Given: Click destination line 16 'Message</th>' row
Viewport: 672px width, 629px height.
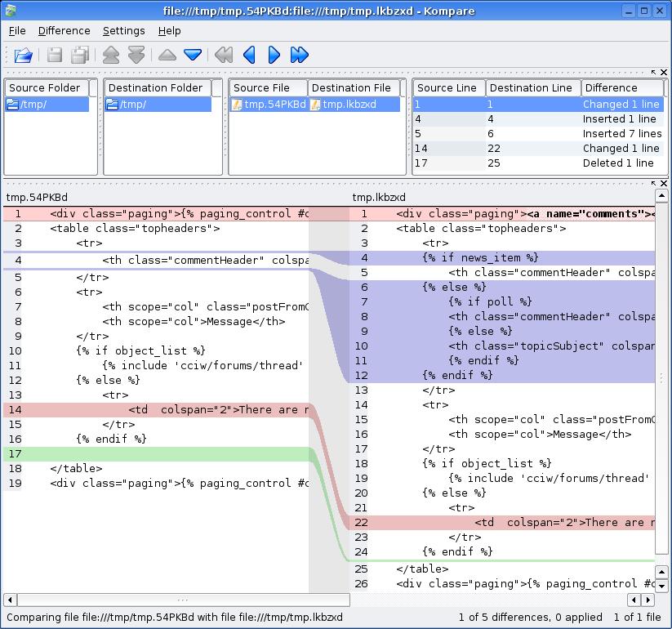Looking at the screenshot, I should point(503,435).
